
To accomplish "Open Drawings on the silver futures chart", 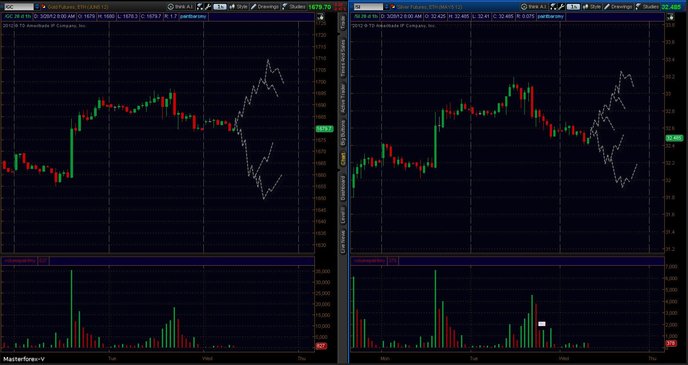I will pyautogui.click(x=618, y=7).
